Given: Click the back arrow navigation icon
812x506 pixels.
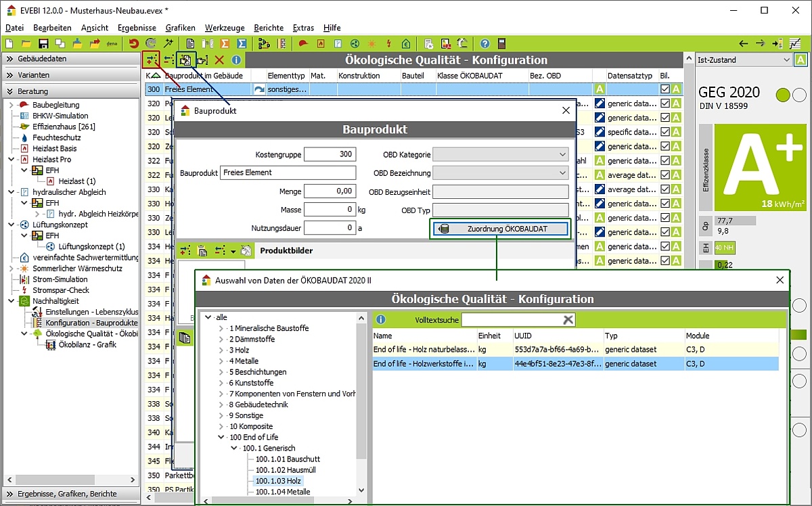Looking at the screenshot, I should (744, 44).
